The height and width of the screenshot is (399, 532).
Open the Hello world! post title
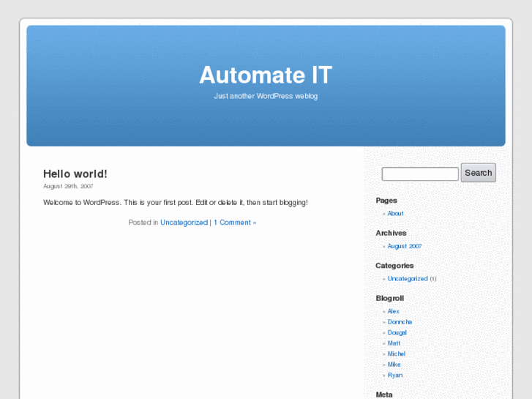(75, 174)
